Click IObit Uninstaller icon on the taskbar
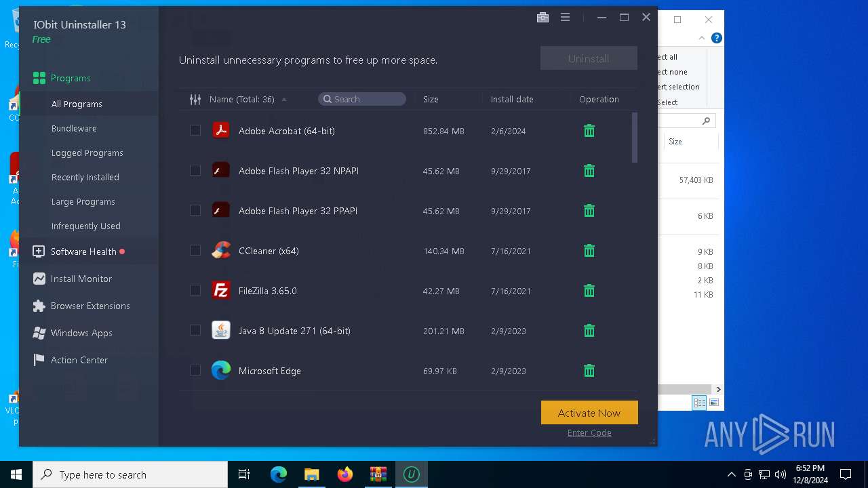868x488 pixels. click(x=411, y=474)
